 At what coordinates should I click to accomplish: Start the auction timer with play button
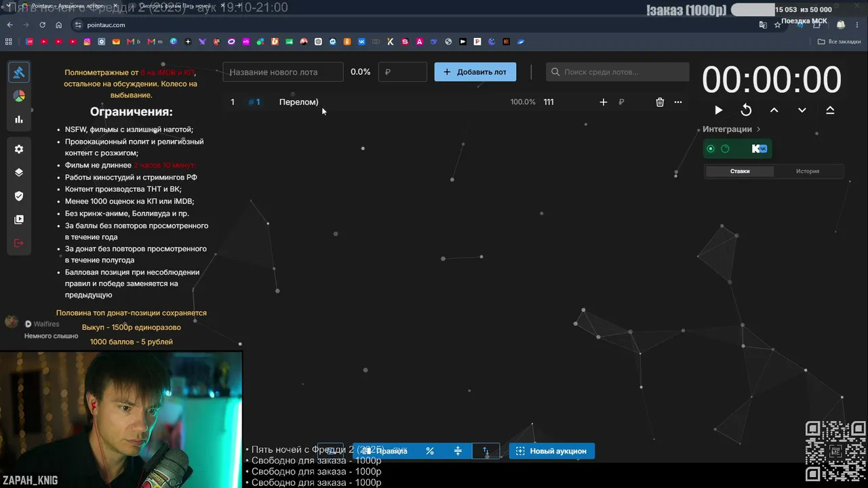[x=719, y=110]
